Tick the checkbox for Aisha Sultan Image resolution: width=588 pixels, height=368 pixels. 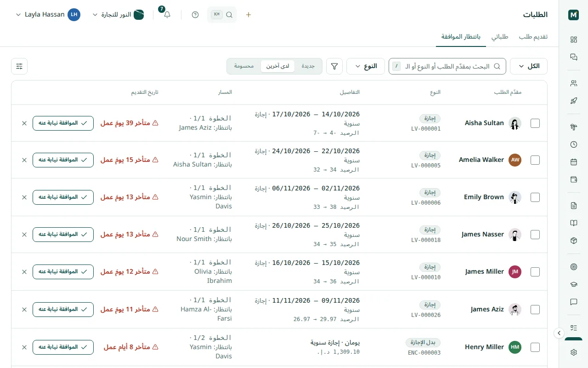pyautogui.click(x=535, y=123)
